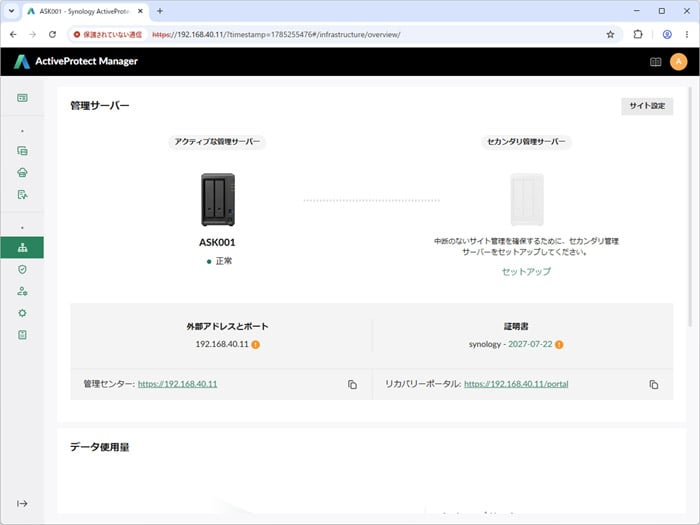Click the browser forward arrow
The height and width of the screenshot is (525, 700).
click(33, 34)
